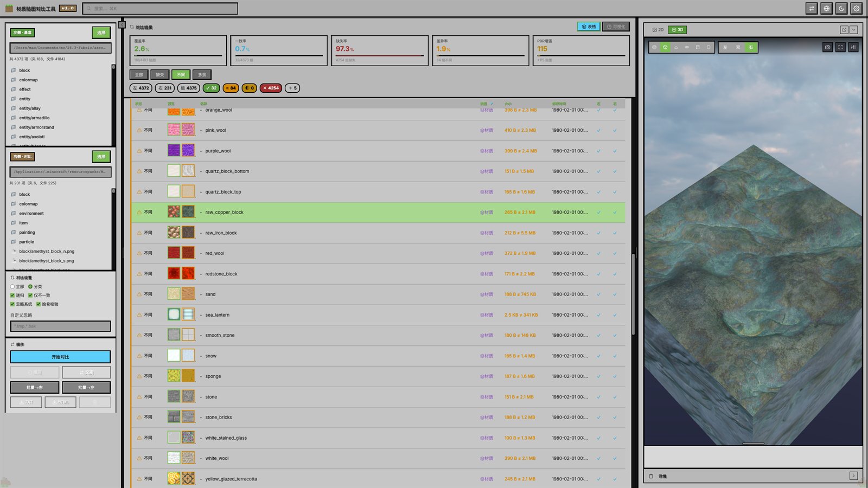
Task: Open fullscreen view of 3D preview
Action: pyautogui.click(x=840, y=47)
